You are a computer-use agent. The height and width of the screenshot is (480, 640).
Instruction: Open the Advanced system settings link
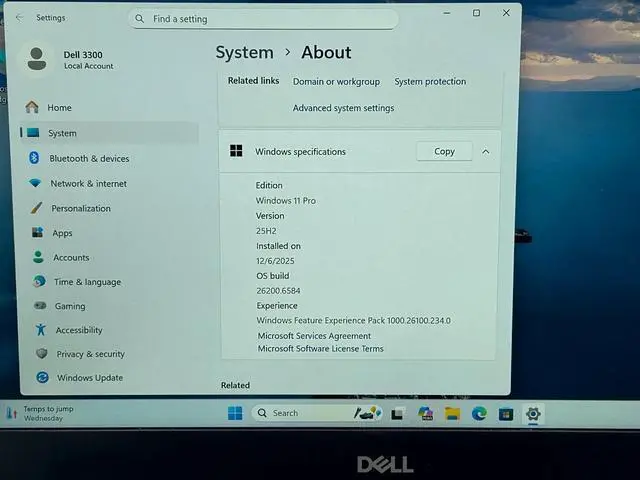[343, 108]
